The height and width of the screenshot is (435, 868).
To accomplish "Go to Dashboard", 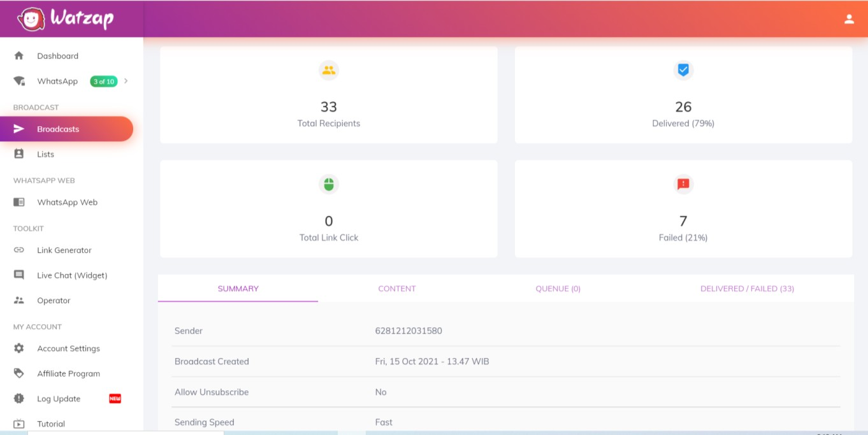I will [57, 56].
